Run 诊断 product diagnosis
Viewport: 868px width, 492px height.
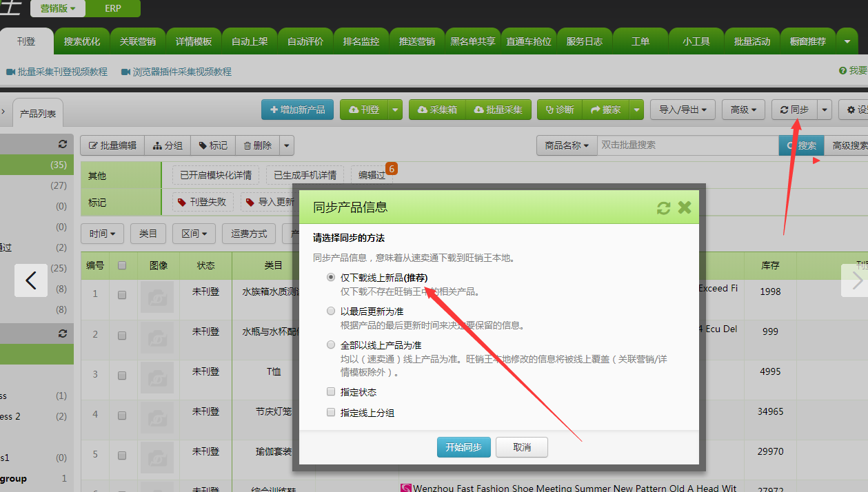(559, 110)
